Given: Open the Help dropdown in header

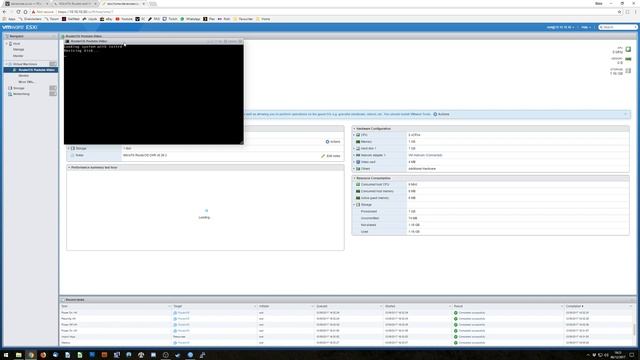Looking at the screenshot, I should pos(586,27).
